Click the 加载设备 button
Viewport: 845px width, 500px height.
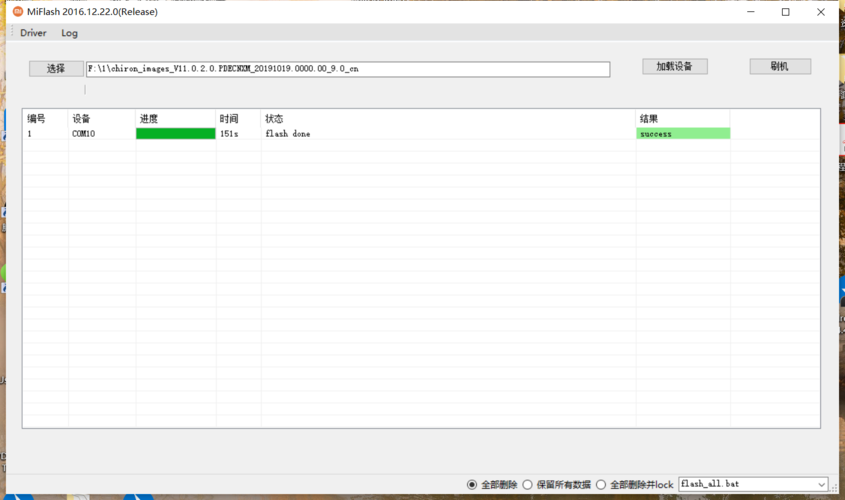(675, 66)
